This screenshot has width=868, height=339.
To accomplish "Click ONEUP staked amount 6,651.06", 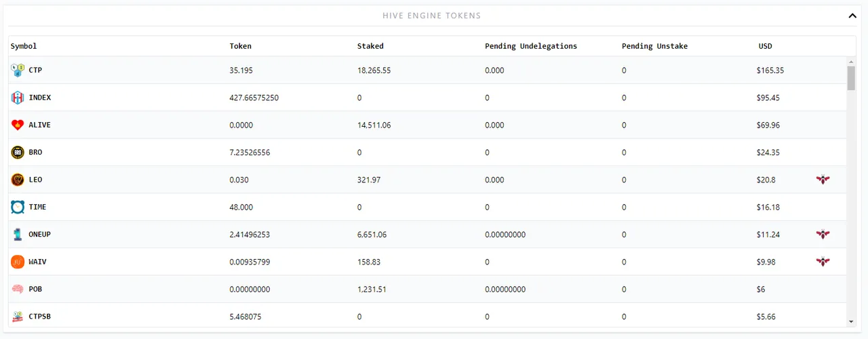I will [372, 235].
